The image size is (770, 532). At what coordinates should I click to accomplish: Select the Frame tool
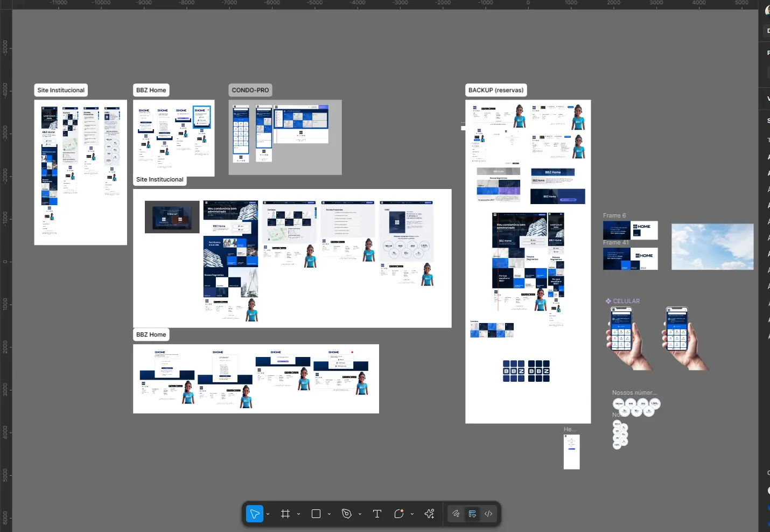(285, 514)
